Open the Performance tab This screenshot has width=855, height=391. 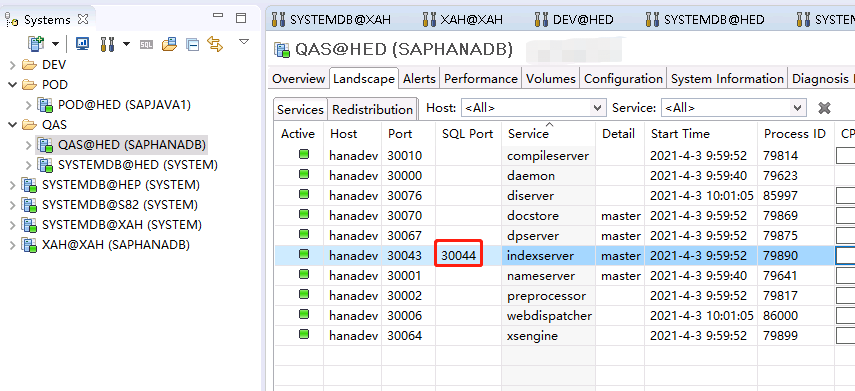(x=480, y=79)
